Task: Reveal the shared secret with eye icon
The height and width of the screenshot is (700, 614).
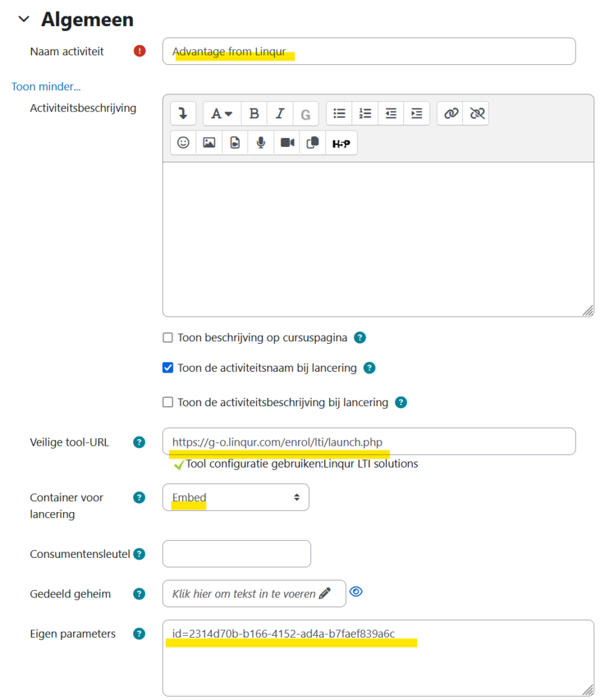Action: pos(356,592)
